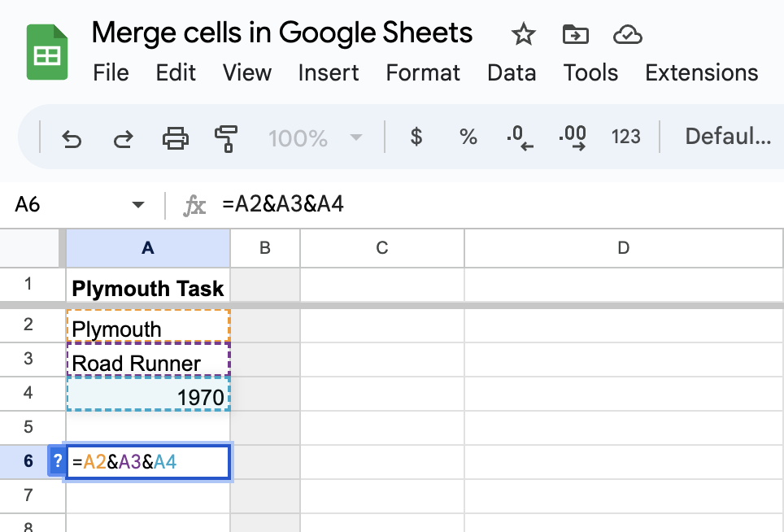Click the document title text
The width and height of the screenshot is (784, 532).
coord(282,33)
